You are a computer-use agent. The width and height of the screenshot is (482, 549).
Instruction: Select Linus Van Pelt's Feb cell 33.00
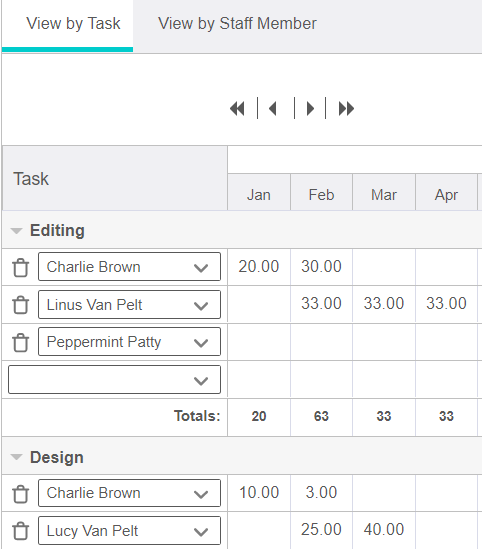[321, 304]
